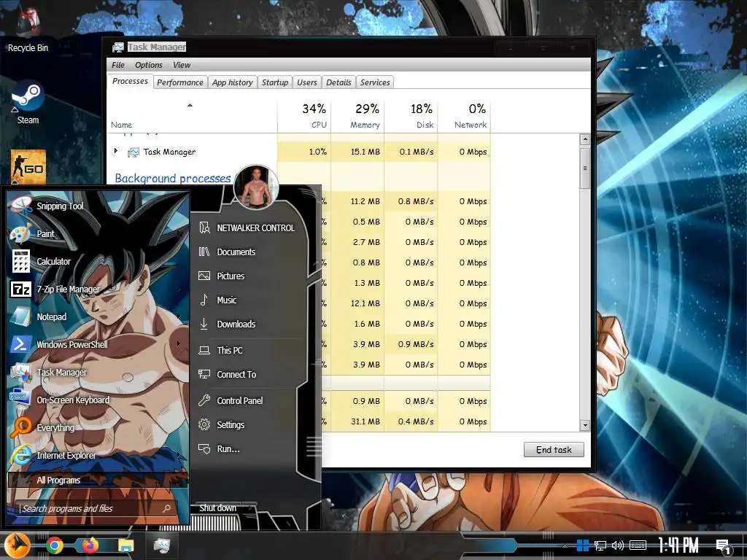
Task: Sort processes by CPU column
Action: [x=304, y=116]
